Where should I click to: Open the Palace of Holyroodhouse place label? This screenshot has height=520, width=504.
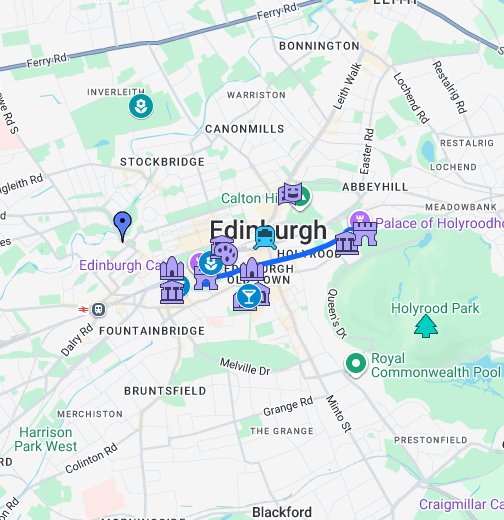[440, 223]
